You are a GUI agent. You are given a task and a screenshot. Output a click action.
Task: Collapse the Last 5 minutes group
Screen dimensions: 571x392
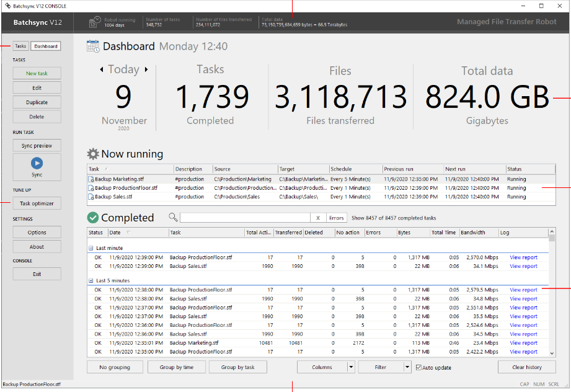91,280
